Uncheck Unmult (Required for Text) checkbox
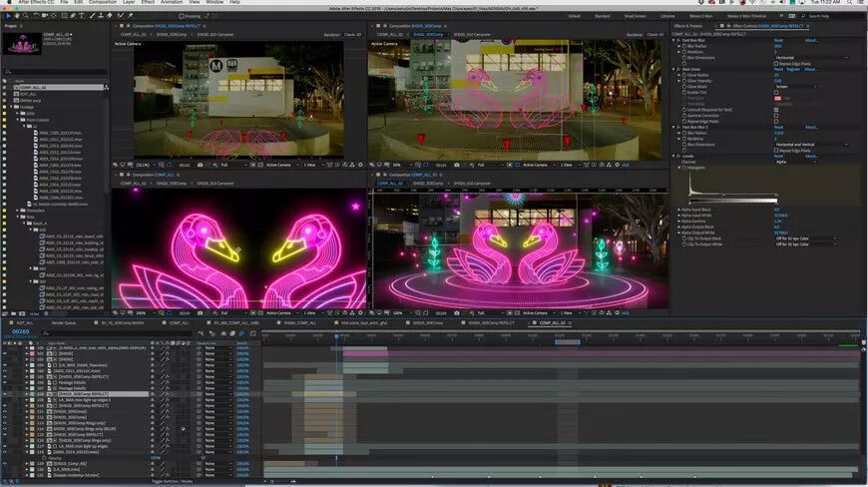The height and width of the screenshot is (487, 868). [x=776, y=110]
